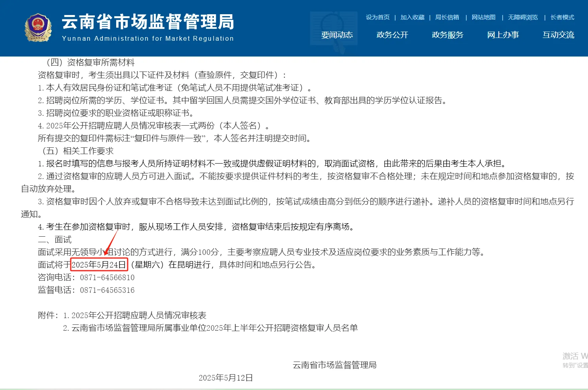Click line starting 通过资格复审的应聘人员方可进入面试
Viewport: 588px width, 390px height.
point(298,183)
